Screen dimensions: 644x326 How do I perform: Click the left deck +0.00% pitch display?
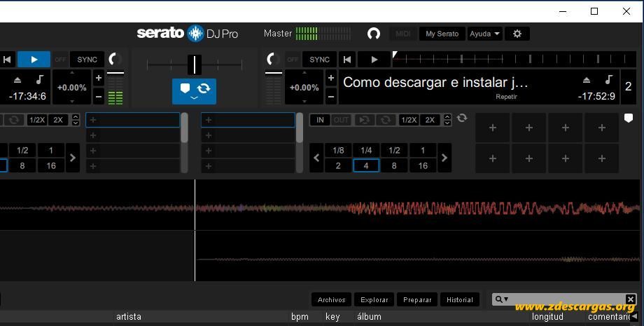[x=71, y=87]
